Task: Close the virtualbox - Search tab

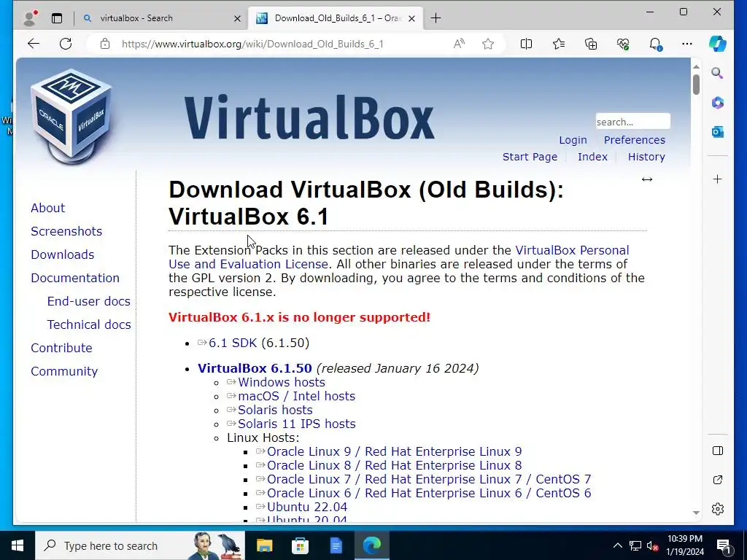Action: point(237,18)
